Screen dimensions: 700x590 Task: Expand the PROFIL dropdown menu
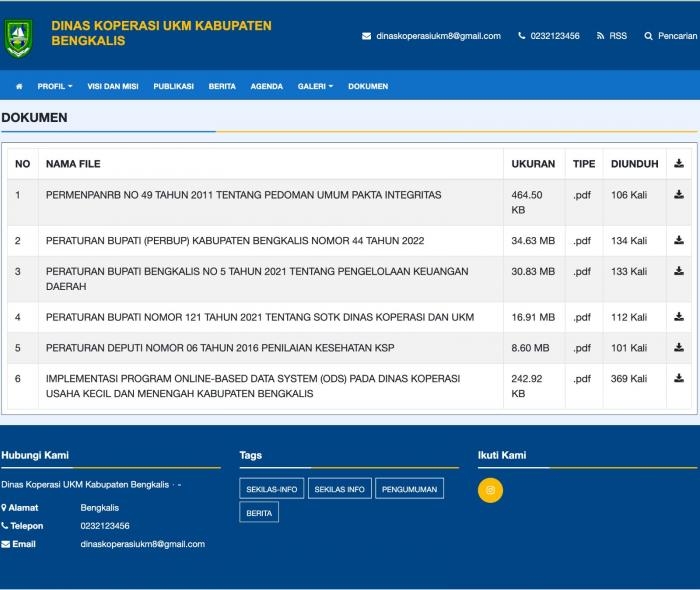tap(55, 86)
